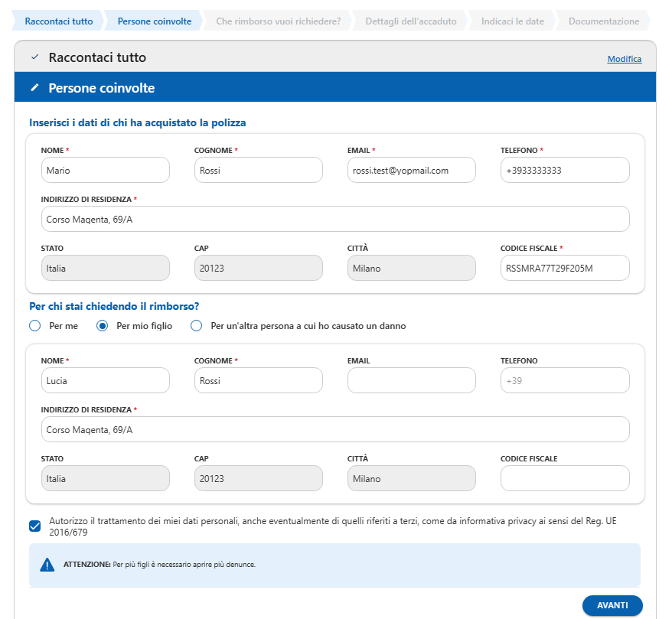This screenshot has height=619, width=672.
Task: Open the 'Persone coinvolte' step tab
Action: point(154,21)
